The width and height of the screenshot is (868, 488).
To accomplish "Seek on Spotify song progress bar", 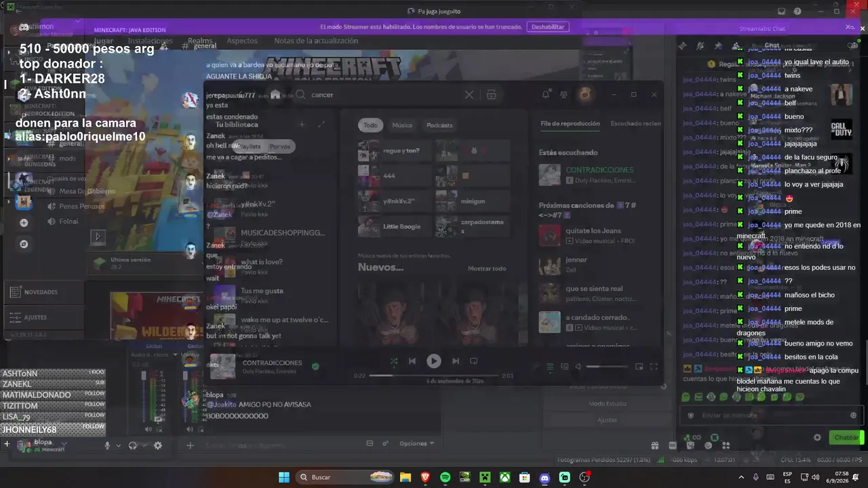I will (433, 375).
